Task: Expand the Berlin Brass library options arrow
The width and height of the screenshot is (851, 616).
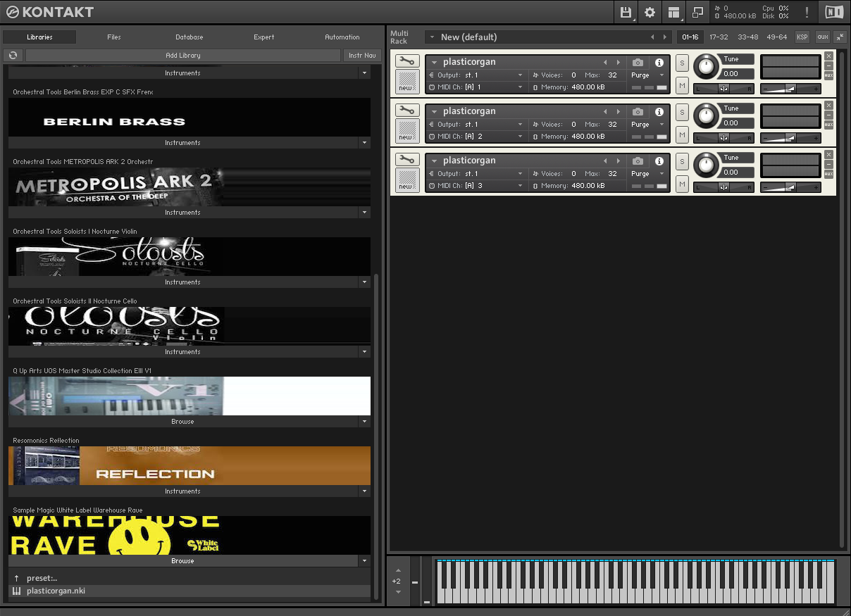Action: [x=364, y=143]
